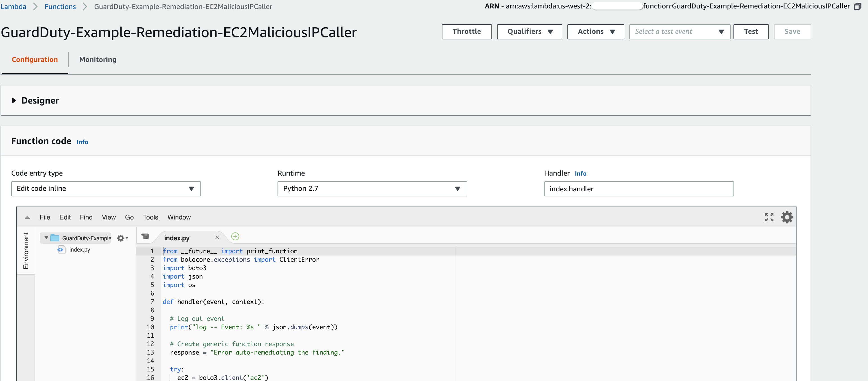The width and height of the screenshot is (868, 381).
Task: Go to Lambda breadcrumb link
Action: click(x=14, y=6)
